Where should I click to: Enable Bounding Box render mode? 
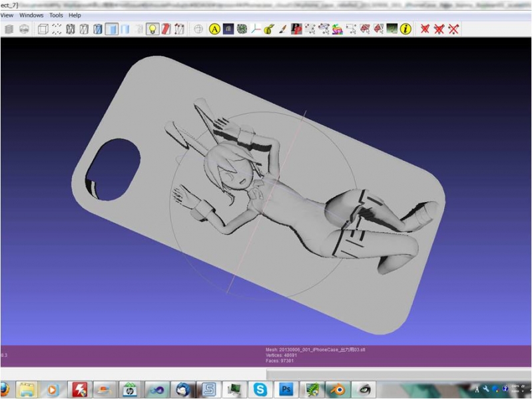[43, 29]
